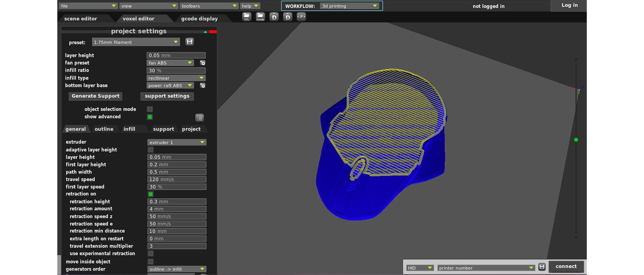Click the connect button
This screenshot has width=644, height=275.
[x=566, y=267]
